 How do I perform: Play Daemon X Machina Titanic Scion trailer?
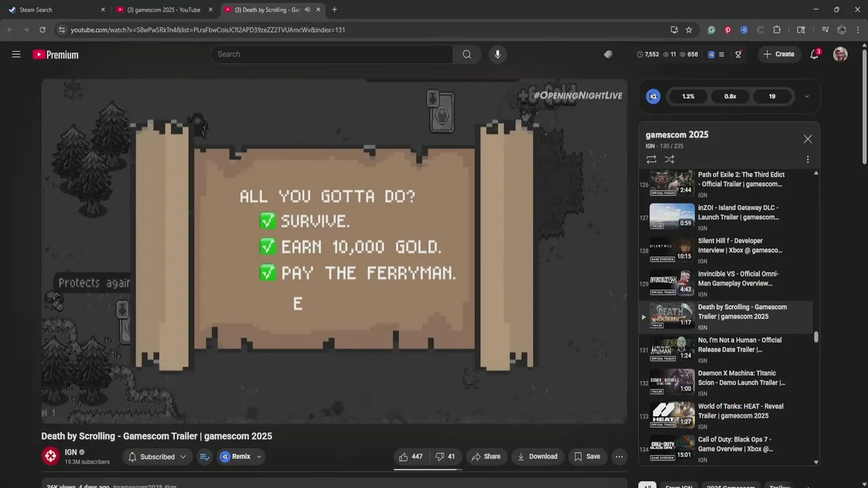point(726,383)
